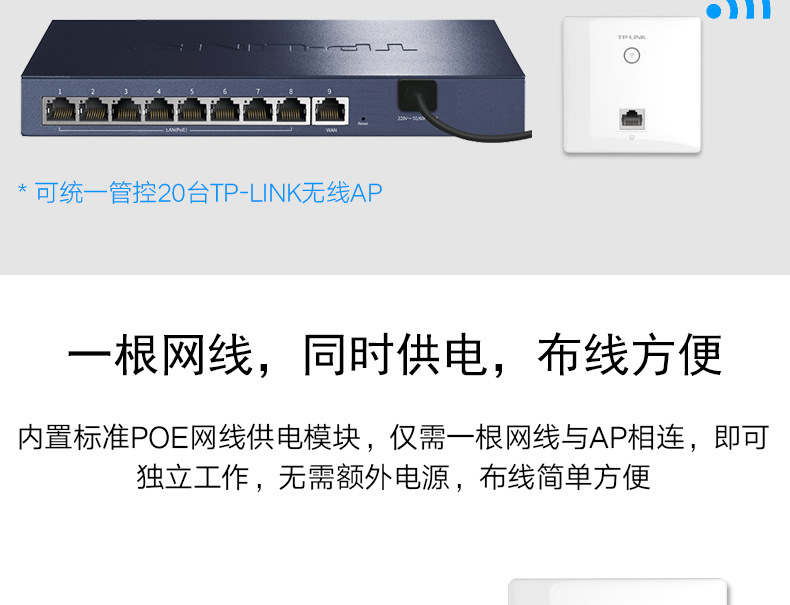790x605 pixels.
Task: Click LAN port 1 on the router
Action: pos(60,110)
